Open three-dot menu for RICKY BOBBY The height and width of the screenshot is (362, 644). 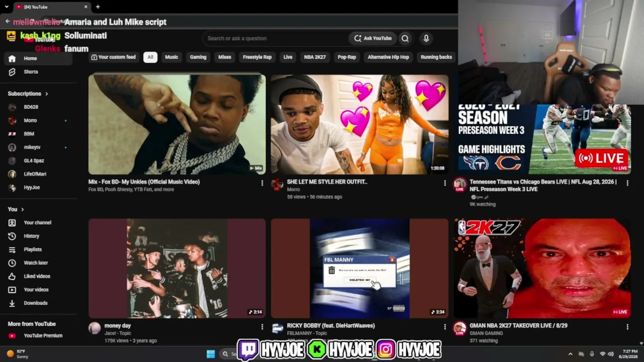point(445,327)
